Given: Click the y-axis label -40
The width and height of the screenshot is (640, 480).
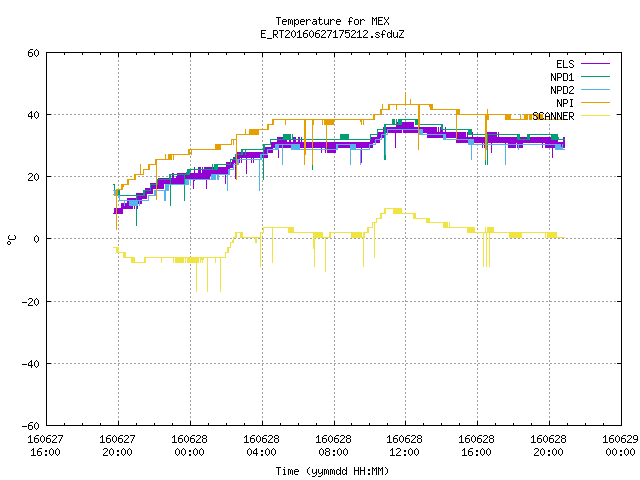Looking at the screenshot, I should pyautogui.click(x=31, y=364).
